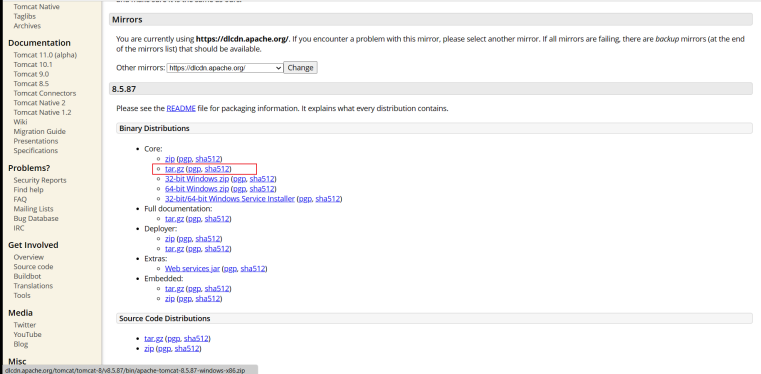Open Buildbot link
Screen dimensions: 761x374
[x=27, y=276]
